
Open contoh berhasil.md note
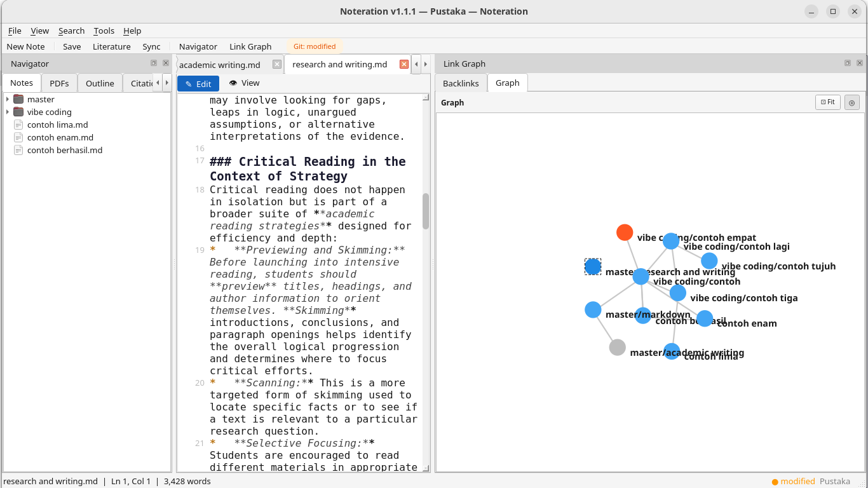click(x=64, y=150)
